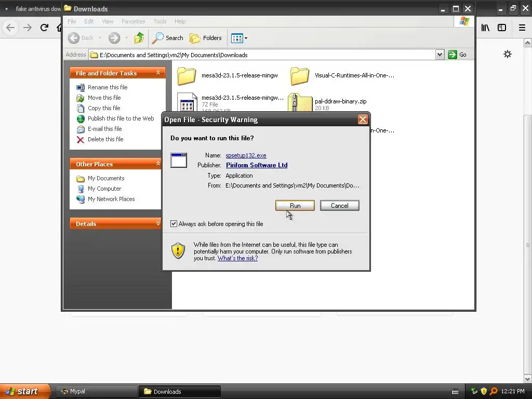Open My Documents in Other Places
Screen dimensions: 532x399
point(106,178)
